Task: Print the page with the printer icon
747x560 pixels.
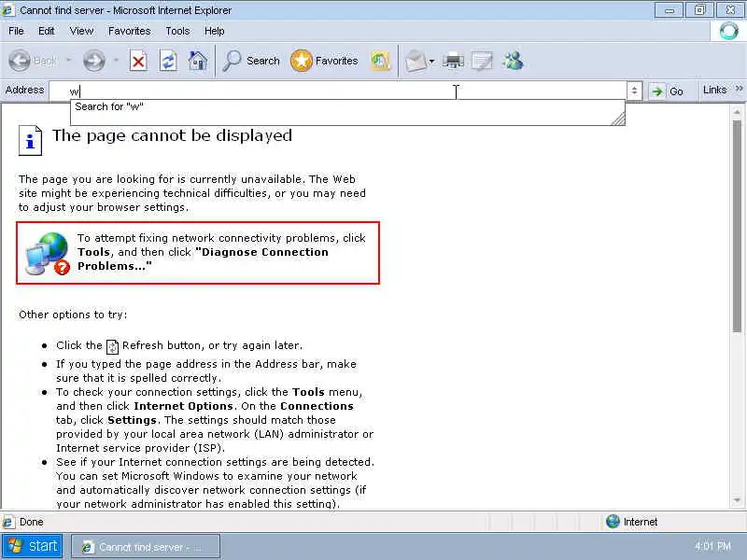Action: 453,61
